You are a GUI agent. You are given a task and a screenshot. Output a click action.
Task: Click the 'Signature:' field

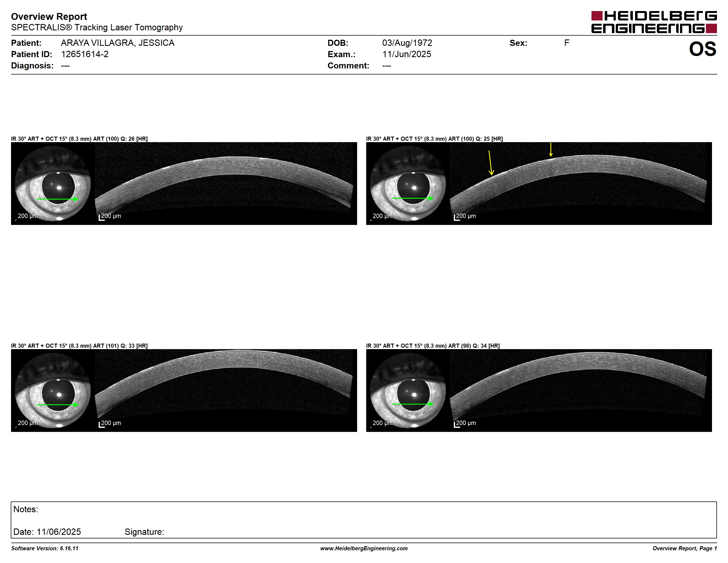(x=144, y=532)
